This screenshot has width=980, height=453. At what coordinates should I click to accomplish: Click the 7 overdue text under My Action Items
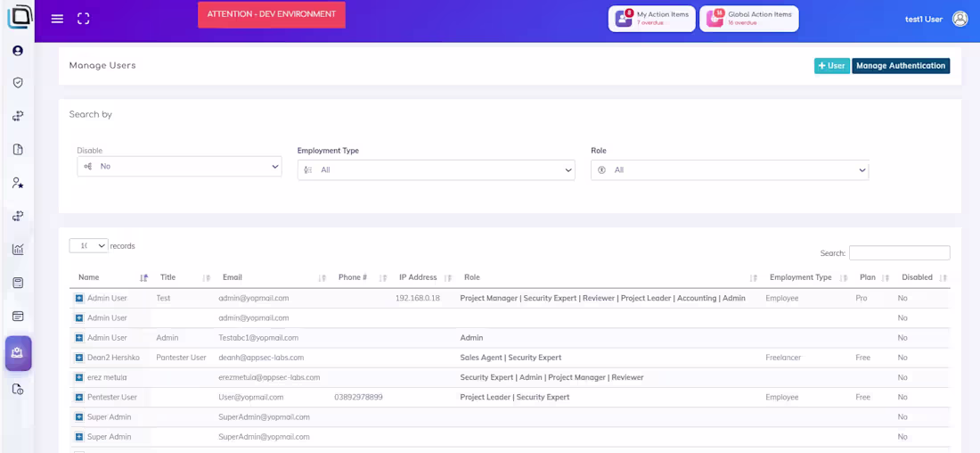[x=650, y=23]
